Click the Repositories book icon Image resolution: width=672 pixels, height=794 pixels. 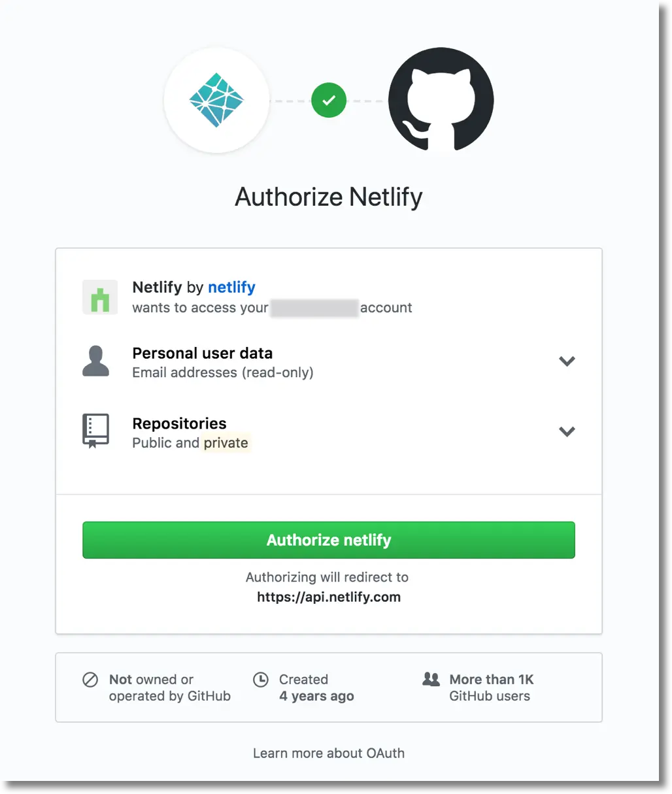96,431
